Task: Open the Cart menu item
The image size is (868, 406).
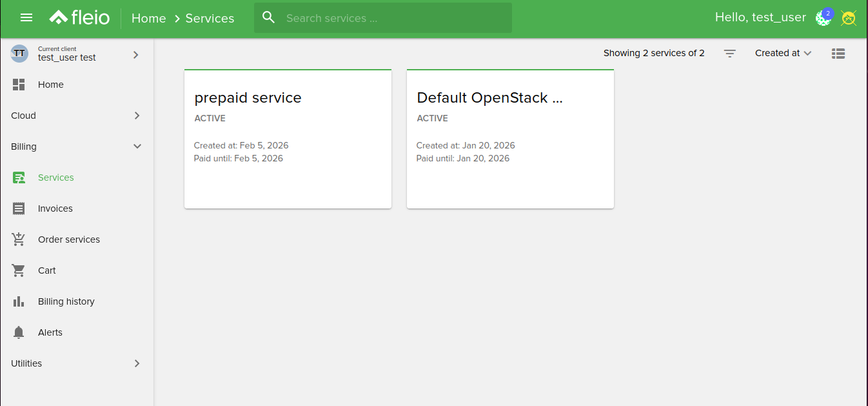Action: (47, 270)
